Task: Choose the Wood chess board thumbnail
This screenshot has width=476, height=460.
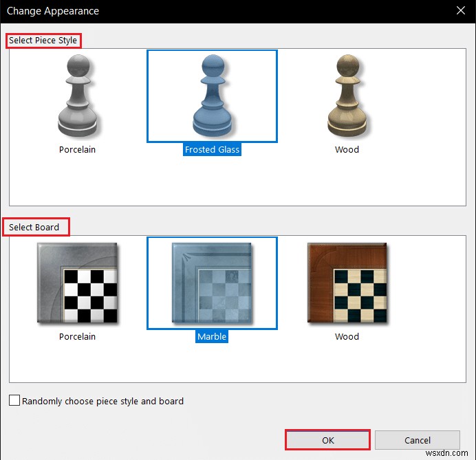Action: [347, 283]
